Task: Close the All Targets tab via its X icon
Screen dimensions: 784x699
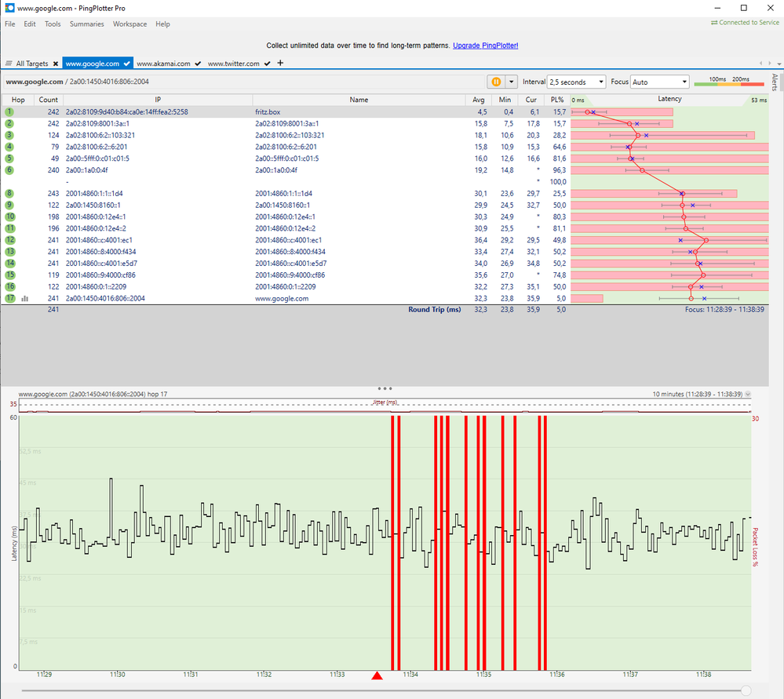Action: pos(57,64)
